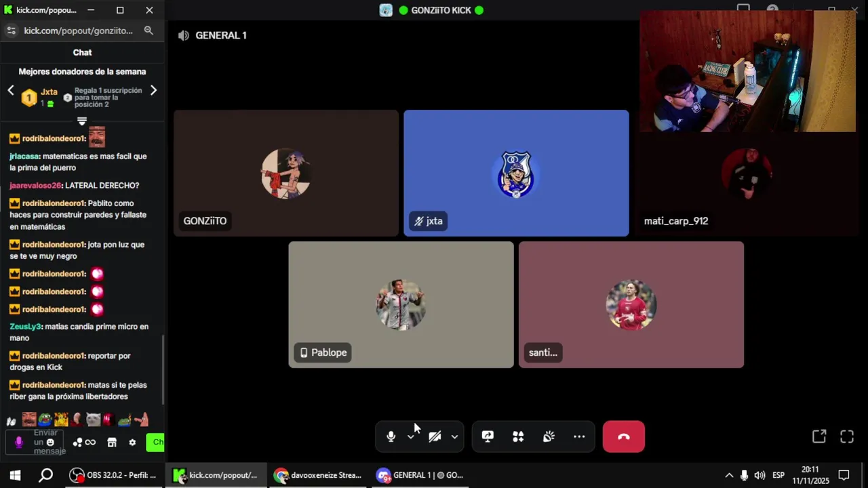The height and width of the screenshot is (488, 868).
Task: Open microphone options dropdown arrow
Action: pos(411,436)
